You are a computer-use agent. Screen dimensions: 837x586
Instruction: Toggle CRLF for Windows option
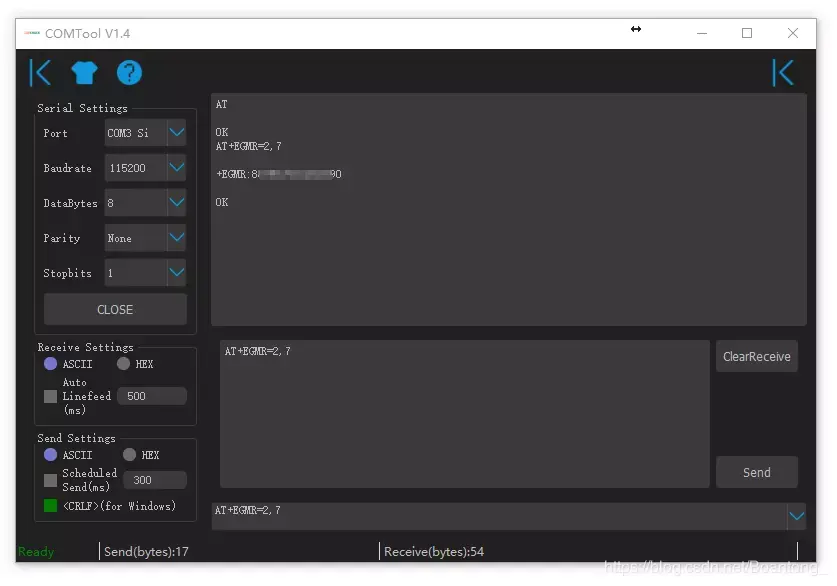coord(49,505)
